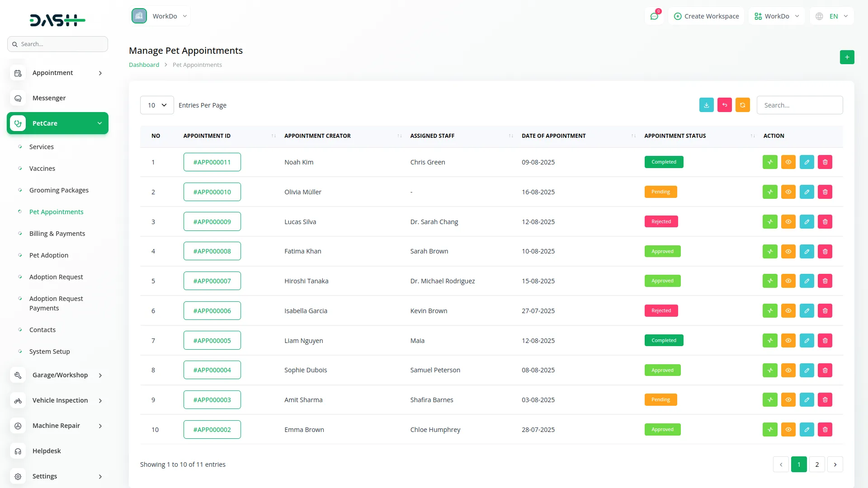The image size is (868, 488).
Task: Click the blue download export icon
Action: pos(706,105)
